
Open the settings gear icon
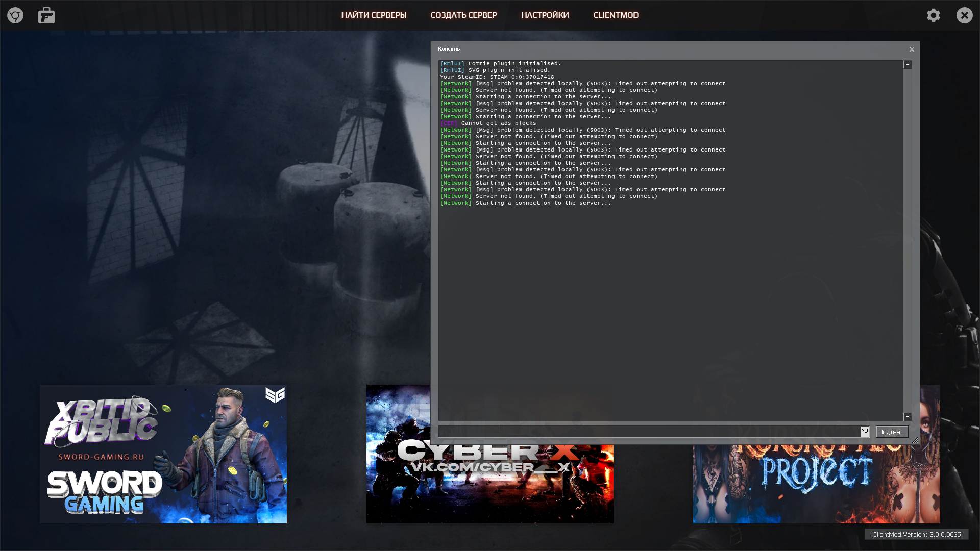(934, 15)
